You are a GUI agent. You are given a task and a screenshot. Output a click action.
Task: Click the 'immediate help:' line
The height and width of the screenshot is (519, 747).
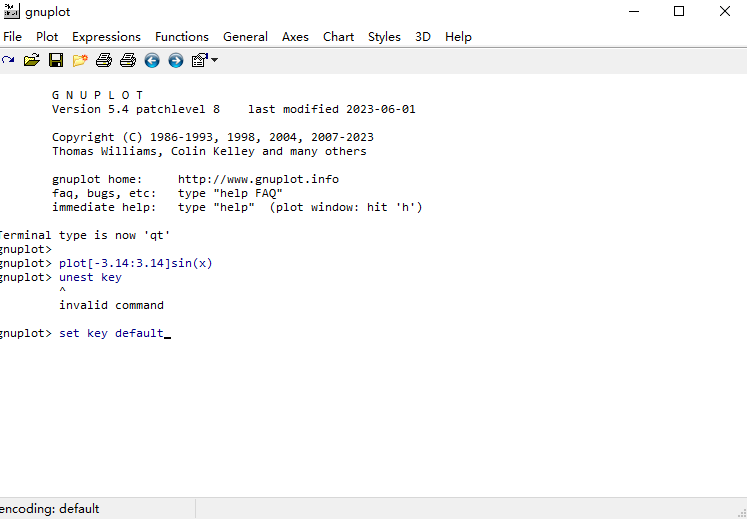tap(237, 207)
